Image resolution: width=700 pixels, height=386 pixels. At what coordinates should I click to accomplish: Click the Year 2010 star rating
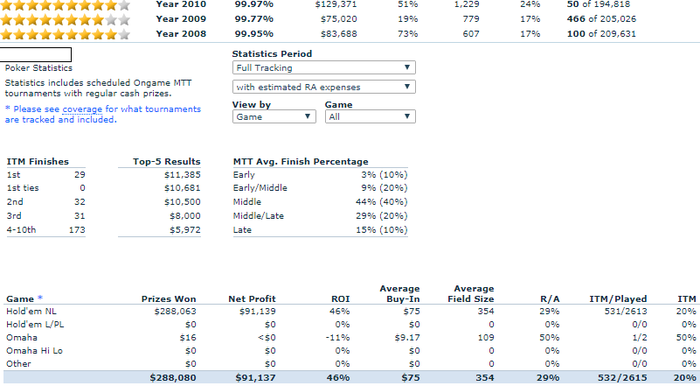65,5
